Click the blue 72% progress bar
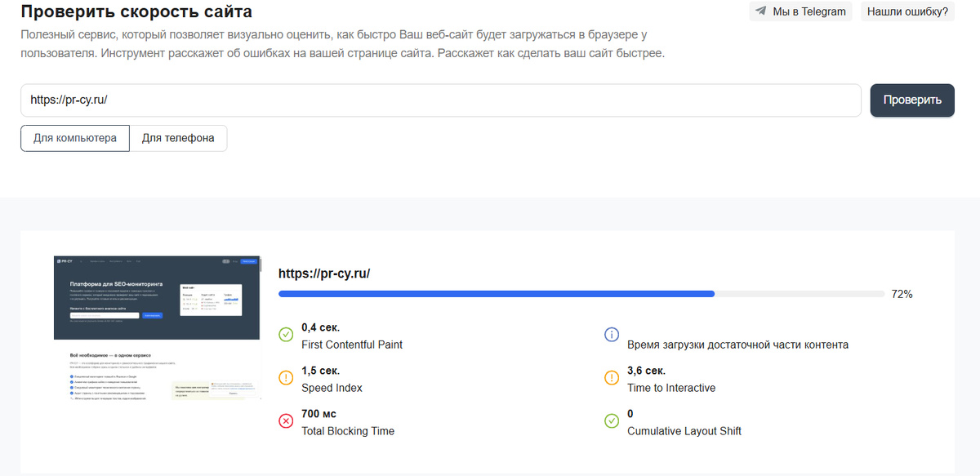The width and height of the screenshot is (980, 476). pyautogui.click(x=497, y=294)
